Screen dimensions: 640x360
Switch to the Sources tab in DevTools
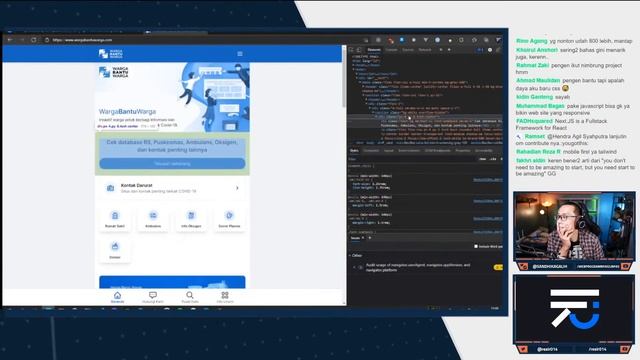click(408, 50)
